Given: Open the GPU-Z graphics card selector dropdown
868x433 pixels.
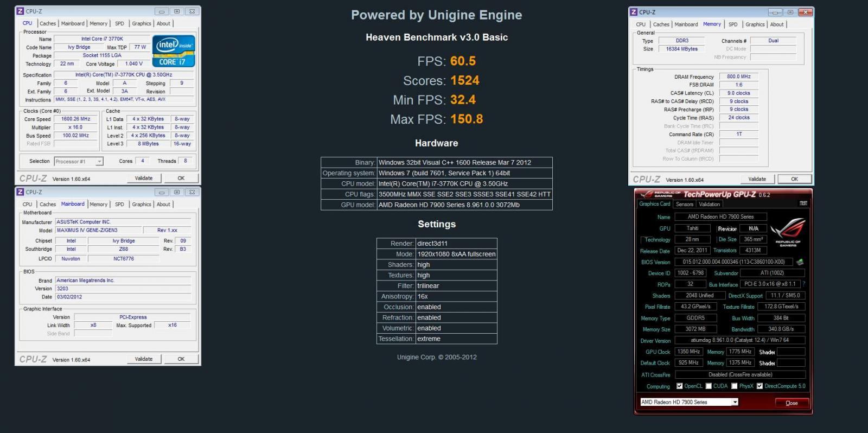Looking at the screenshot, I should point(735,402).
